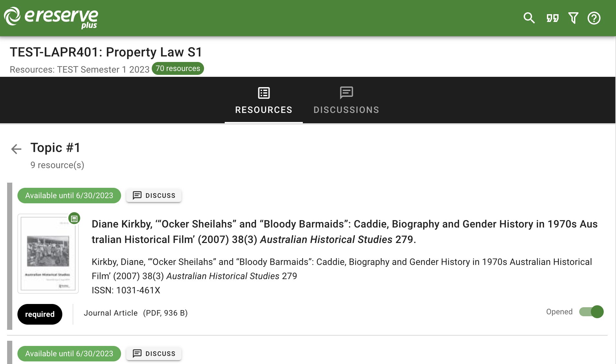Screen dimensions: 616x364
Task: Switch to the Discussions tab
Action: click(346, 110)
